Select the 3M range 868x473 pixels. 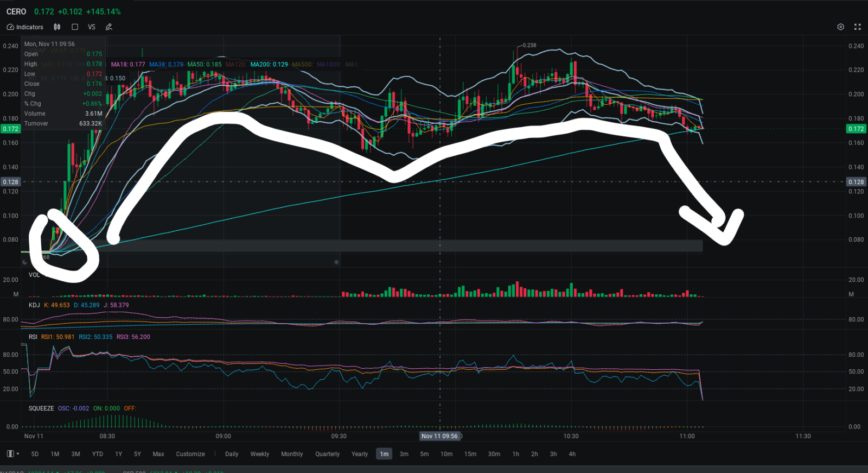pyautogui.click(x=75, y=454)
